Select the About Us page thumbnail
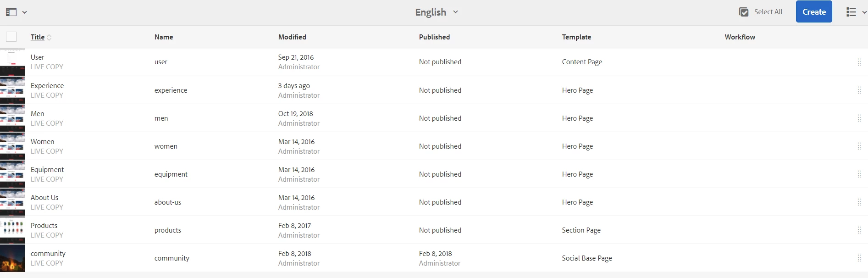This screenshot has height=278, width=868. [x=12, y=202]
